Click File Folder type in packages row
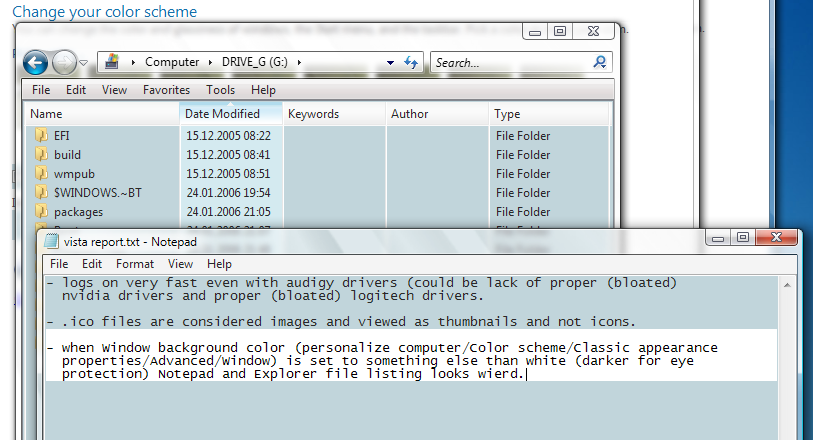Image resolution: width=813 pixels, height=440 pixels. pos(523,211)
